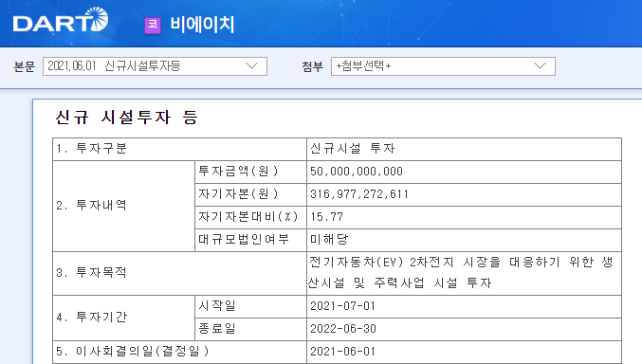Click the end date 2022-06-30
The image size is (642, 364).
[343, 329]
